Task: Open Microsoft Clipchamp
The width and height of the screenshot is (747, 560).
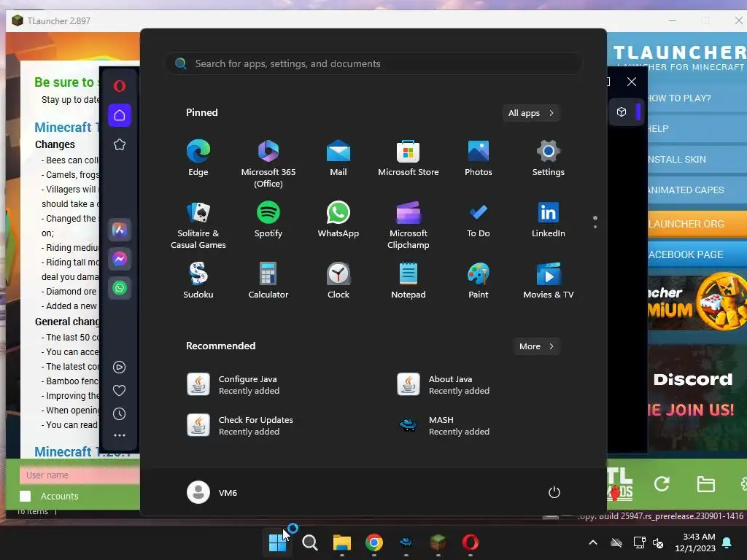Action: click(x=409, y=225)
